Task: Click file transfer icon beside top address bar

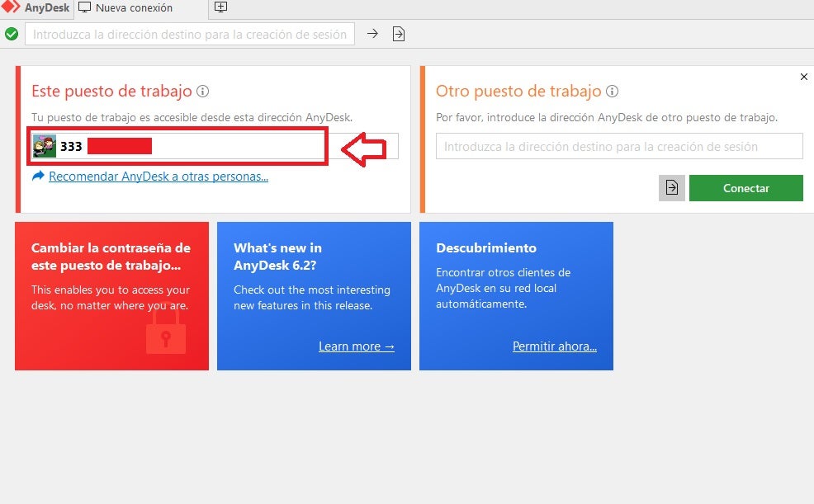Action: [399, 34]
